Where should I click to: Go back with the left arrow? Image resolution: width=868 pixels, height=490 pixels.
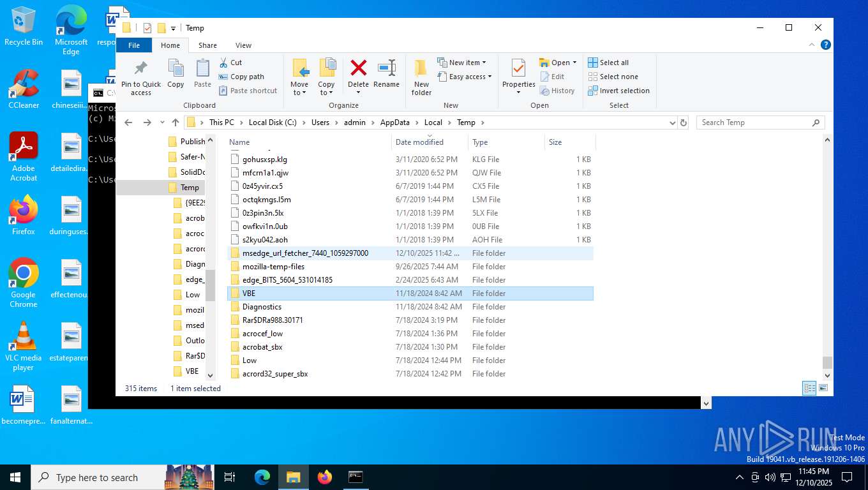click(128, 122)
